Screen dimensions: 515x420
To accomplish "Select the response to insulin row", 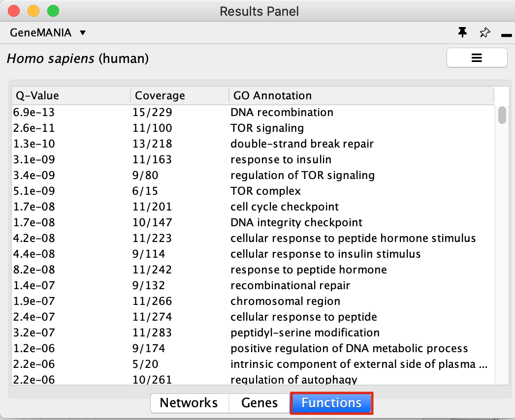I will click(x=281, y=159).
